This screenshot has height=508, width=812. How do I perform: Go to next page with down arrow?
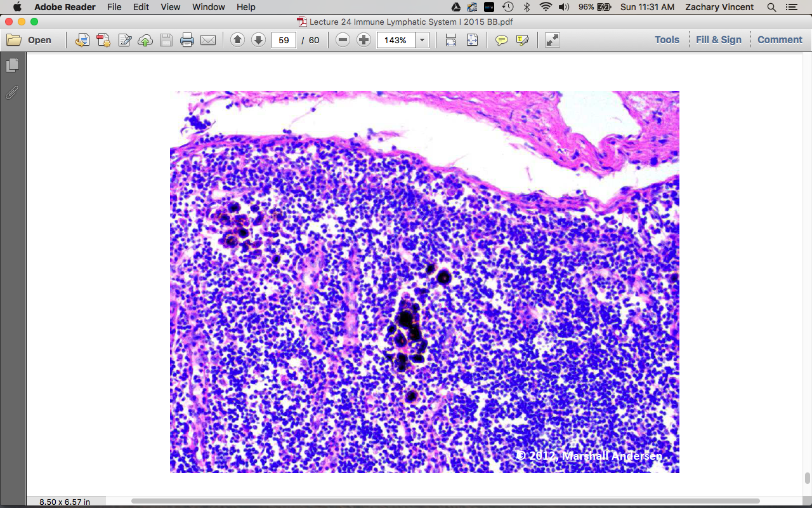coord(258,40)
